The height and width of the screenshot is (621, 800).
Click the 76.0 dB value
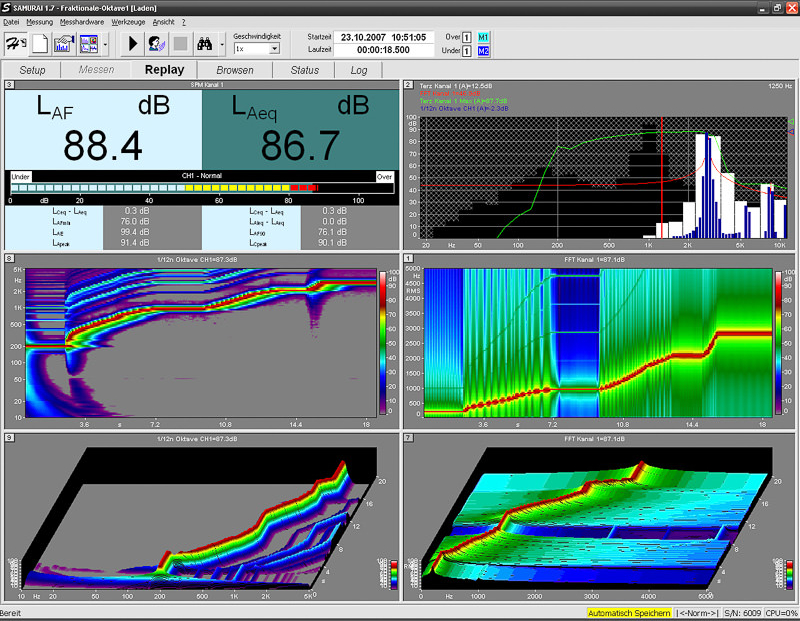pos(135,221)
